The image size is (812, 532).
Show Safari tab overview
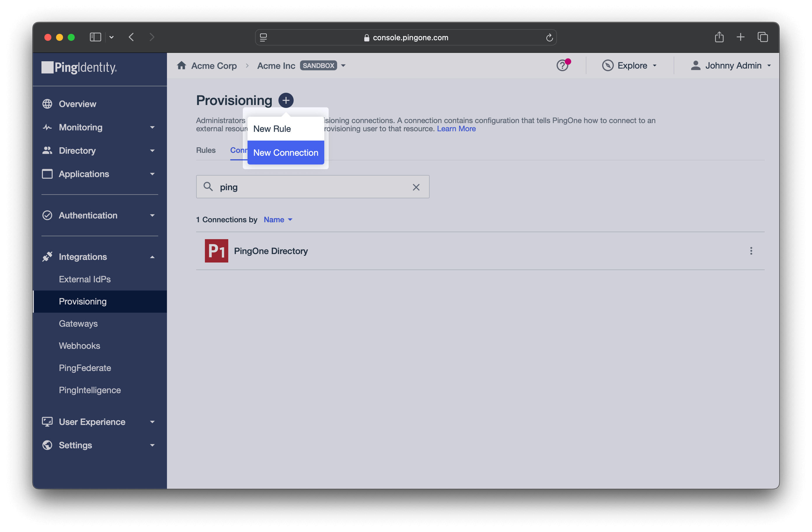click(x=763, y=37)
